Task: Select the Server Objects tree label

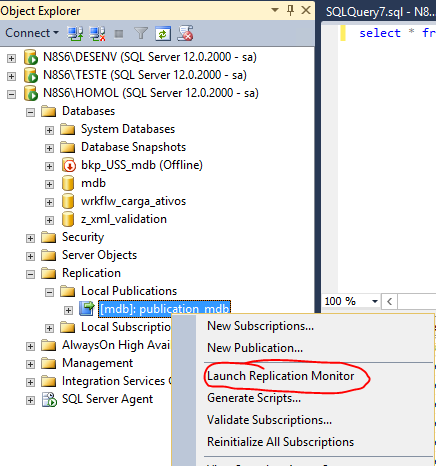Action: [x=99, y=255]
